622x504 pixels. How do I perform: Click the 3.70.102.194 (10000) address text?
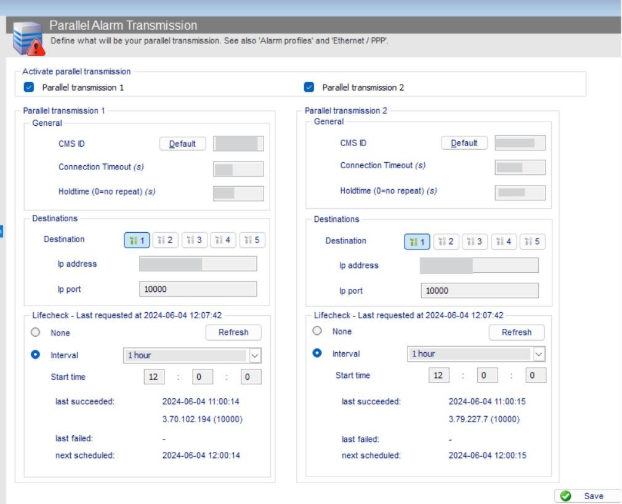click(202, 419)
